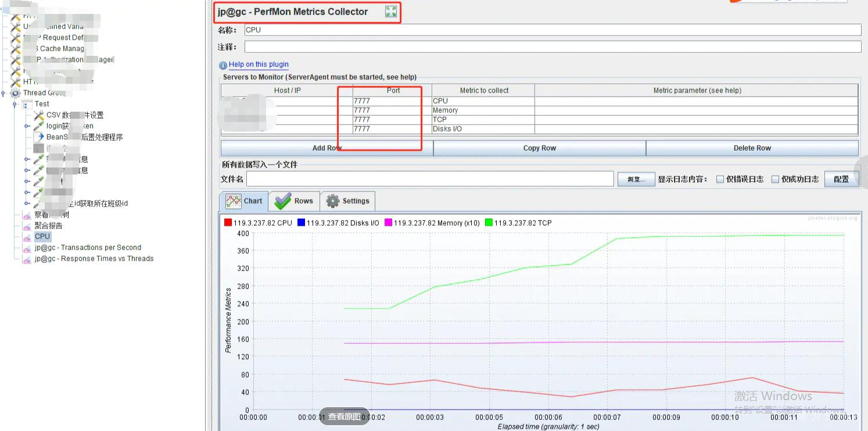Collapse the Test controller node
The height and width of the screenshot is (431, 868).
point(15,104)
